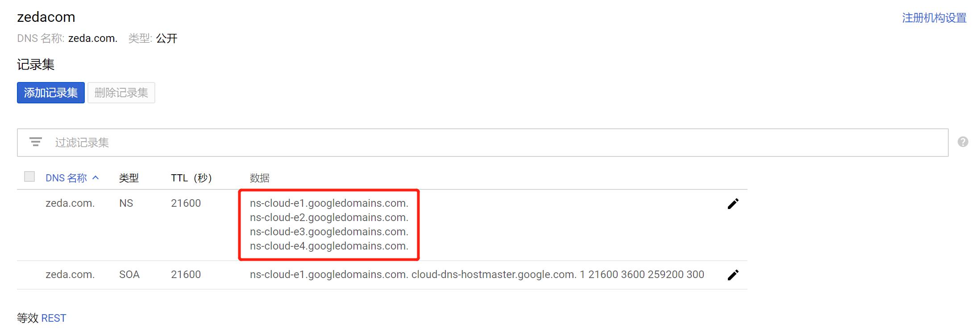The image size is (980, 336).
Task: Click the 数据 column header
Action: 260,178
